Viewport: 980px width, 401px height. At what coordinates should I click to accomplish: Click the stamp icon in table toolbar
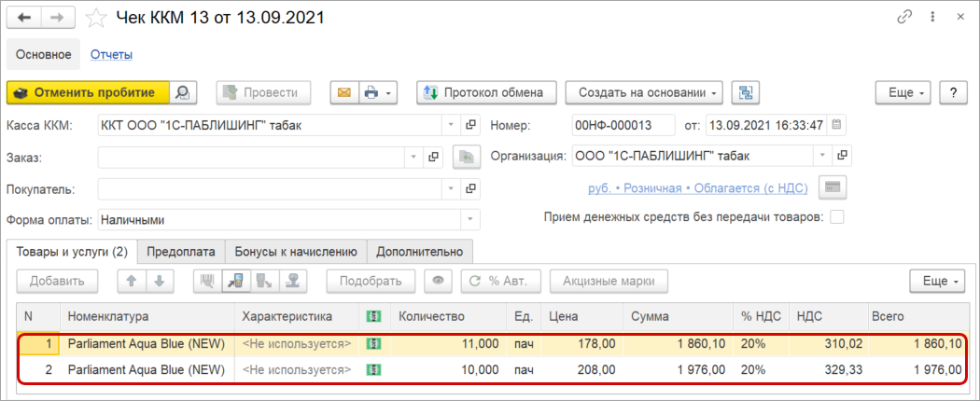tap(293, 281)
